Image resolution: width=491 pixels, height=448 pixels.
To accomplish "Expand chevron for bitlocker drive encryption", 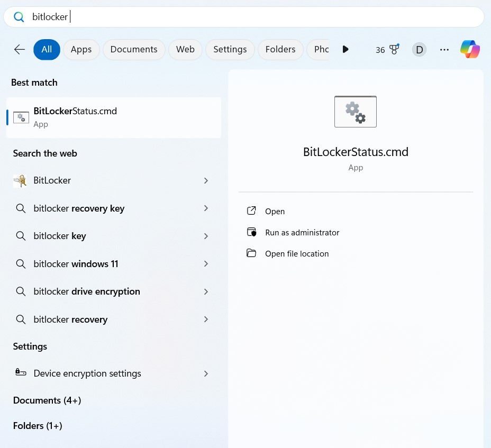I will click(206, 291).
